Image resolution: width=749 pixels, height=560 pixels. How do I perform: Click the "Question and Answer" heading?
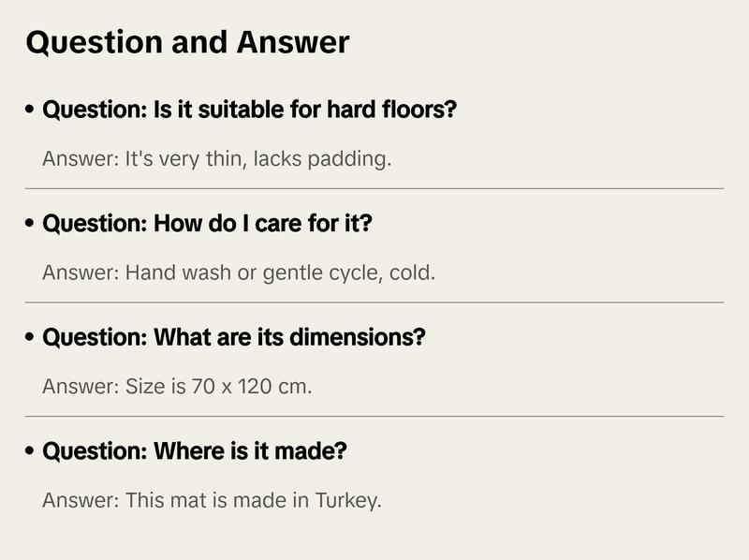[187, 43]
